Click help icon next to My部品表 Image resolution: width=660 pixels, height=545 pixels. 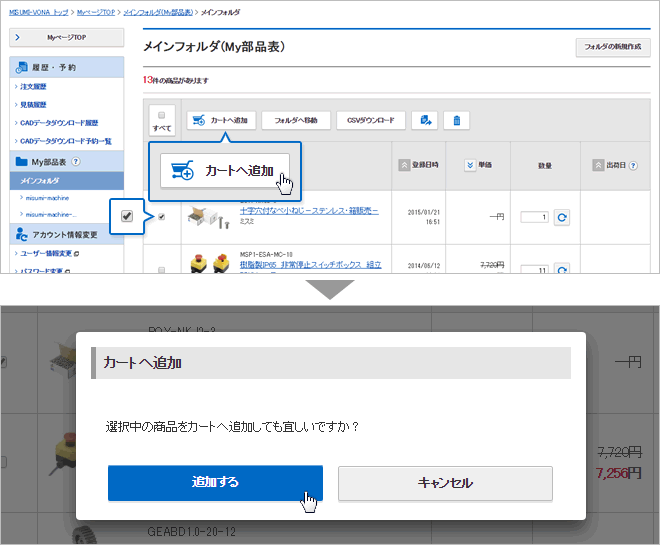[x=76, y=162]
